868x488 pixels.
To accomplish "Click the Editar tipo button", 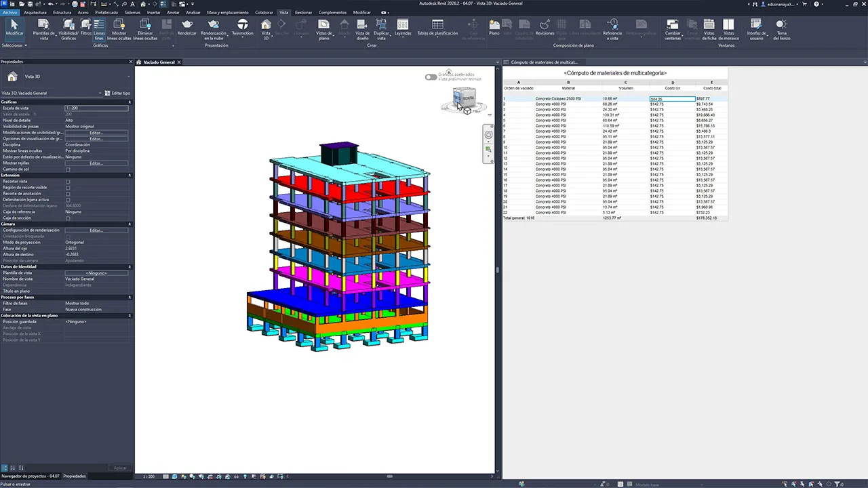I will pyautogui.click(x=118, y=93).
